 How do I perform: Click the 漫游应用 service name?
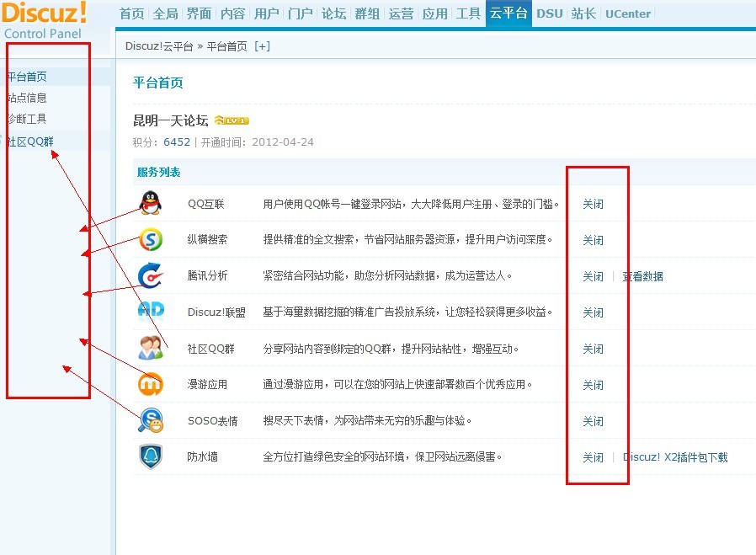coord(207,384)
